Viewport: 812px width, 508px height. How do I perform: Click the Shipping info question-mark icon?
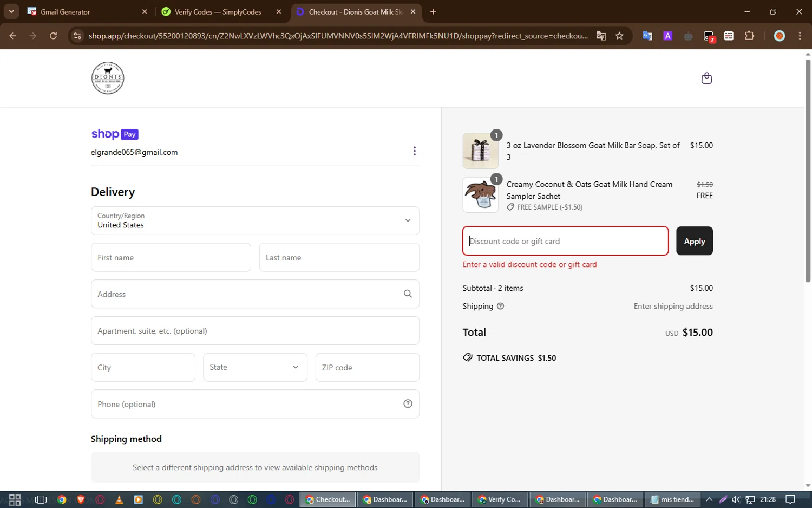500,306
